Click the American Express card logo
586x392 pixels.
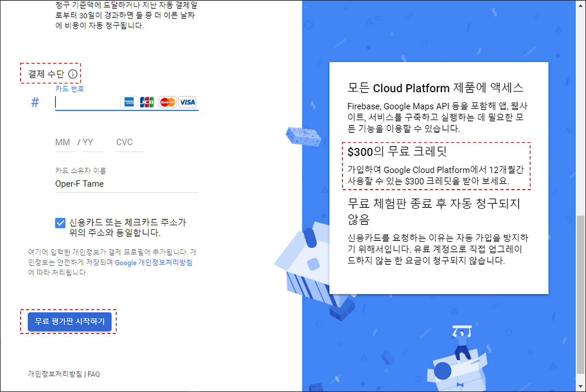(129, 102)
